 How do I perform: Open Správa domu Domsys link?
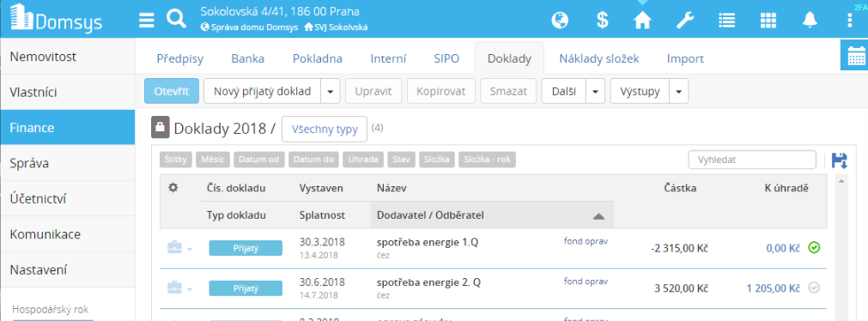point(249,27)
